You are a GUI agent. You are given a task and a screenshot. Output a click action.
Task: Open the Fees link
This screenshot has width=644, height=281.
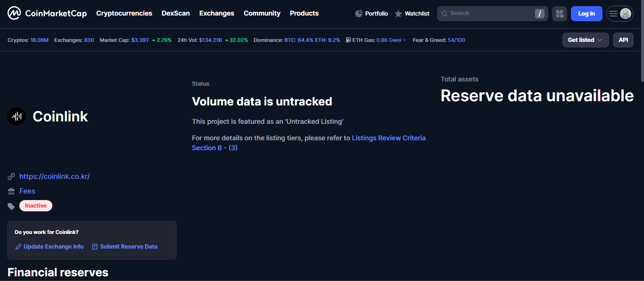(x=27, y=191)
